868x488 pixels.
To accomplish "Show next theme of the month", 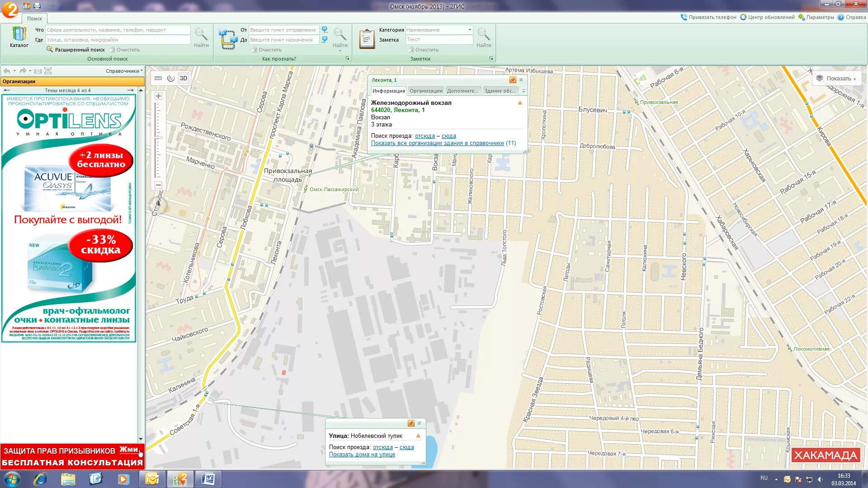I will click(131, 90).
